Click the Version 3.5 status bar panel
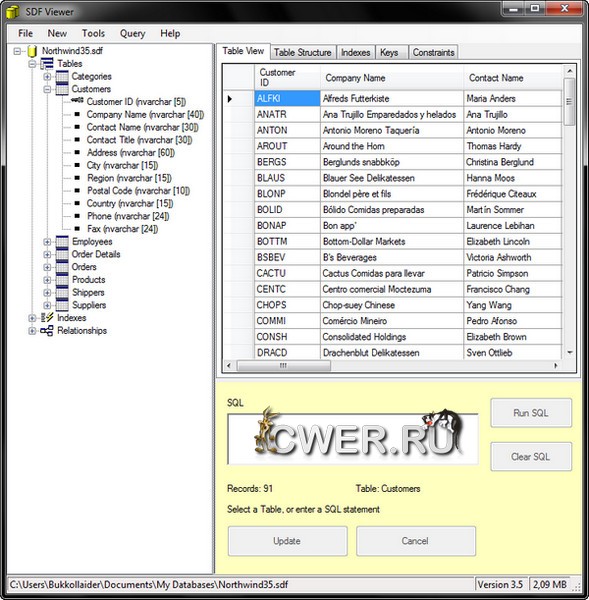This screenshot has height=600, width=589. click(500, 584)
